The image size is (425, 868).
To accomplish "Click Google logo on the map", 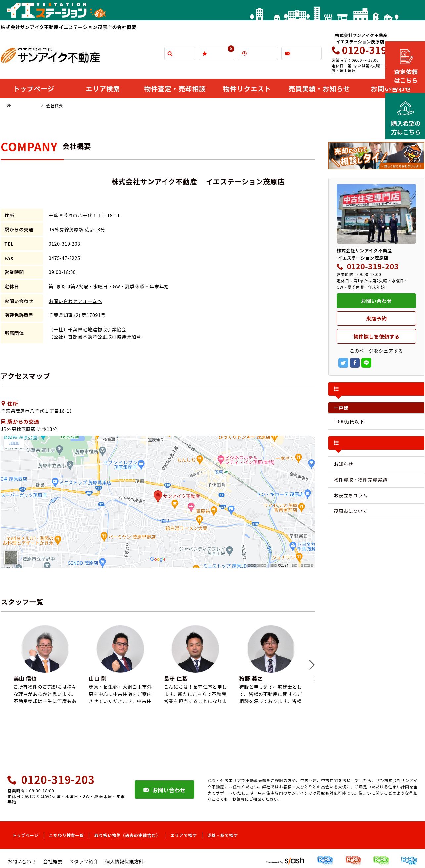I will (x=158, y=559).
